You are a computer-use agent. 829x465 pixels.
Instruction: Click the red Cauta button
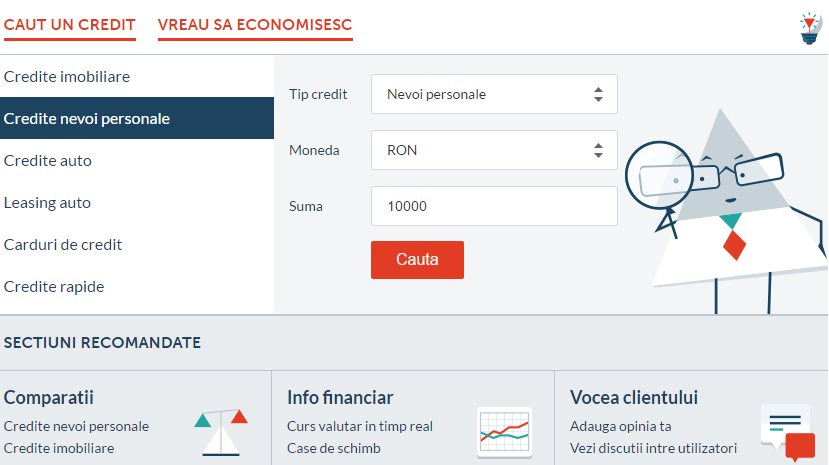417,260
